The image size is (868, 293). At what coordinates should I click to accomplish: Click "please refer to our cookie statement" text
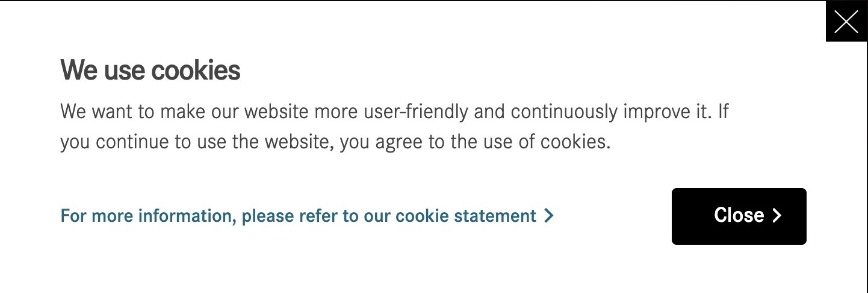[x=389, y=216]
